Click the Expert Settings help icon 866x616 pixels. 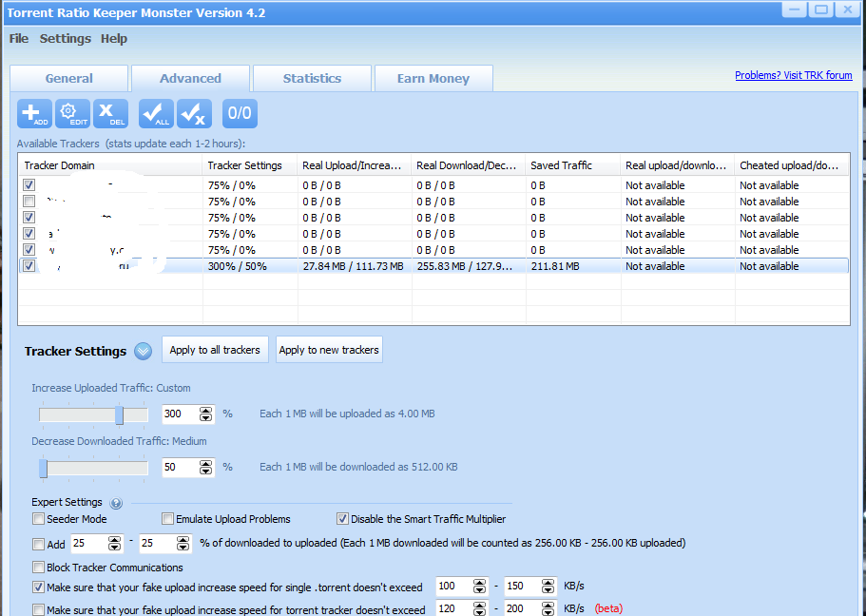(116, 503)
